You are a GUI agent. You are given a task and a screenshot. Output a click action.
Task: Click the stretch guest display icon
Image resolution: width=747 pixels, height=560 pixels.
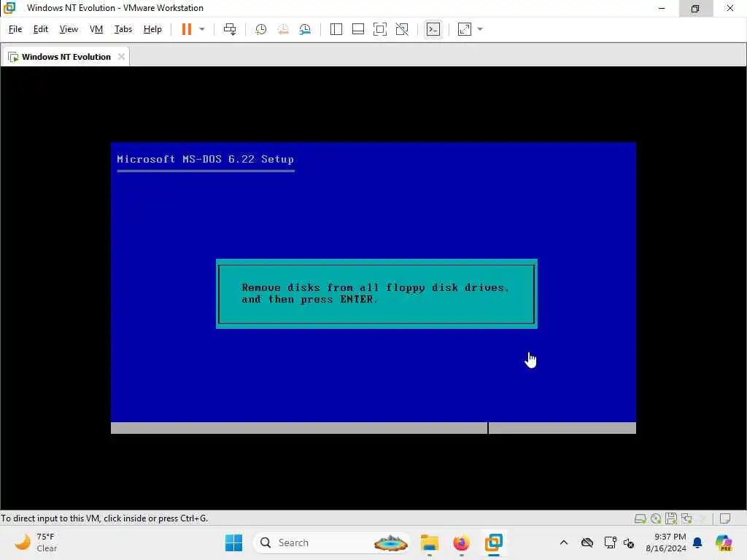tap(465, 29)
